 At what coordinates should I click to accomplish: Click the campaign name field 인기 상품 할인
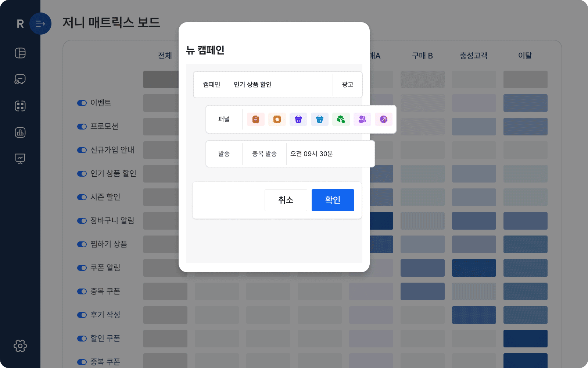coord(281,85)
